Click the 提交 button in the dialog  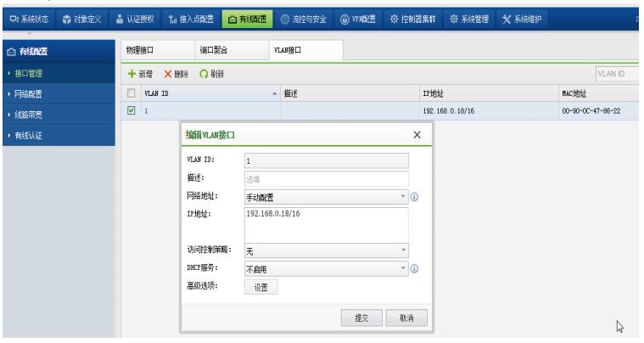(360, 317)
